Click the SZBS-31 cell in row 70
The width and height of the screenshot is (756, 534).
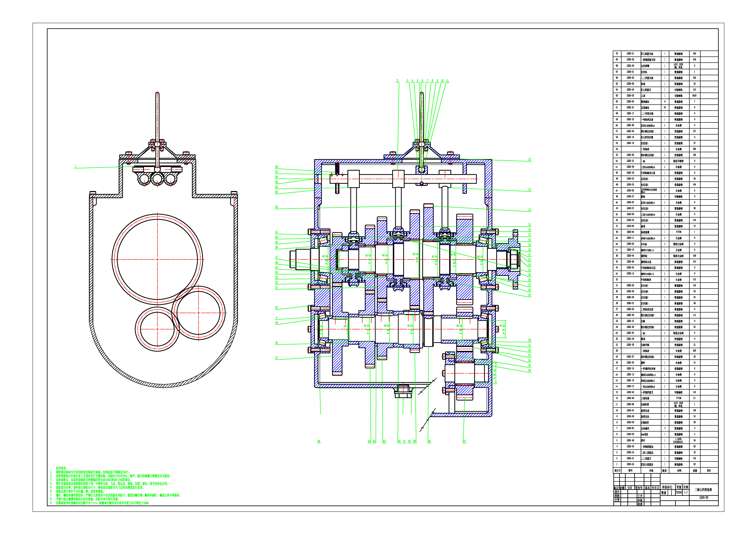(630, 54)
